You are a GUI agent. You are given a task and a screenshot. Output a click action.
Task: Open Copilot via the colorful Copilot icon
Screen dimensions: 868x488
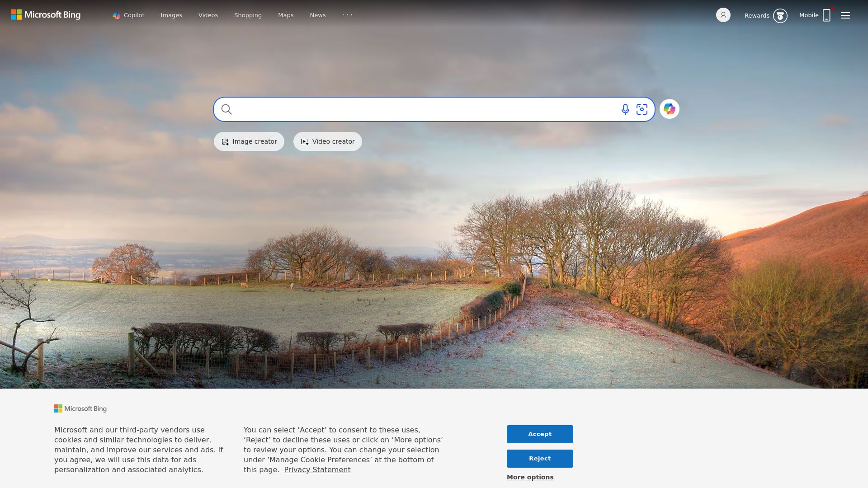[669, 109]
